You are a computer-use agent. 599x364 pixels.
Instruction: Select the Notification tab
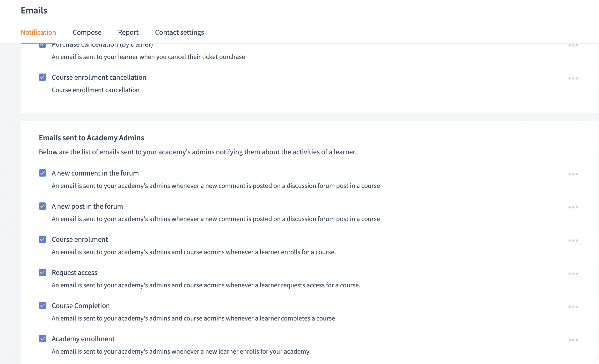point(38,32)
